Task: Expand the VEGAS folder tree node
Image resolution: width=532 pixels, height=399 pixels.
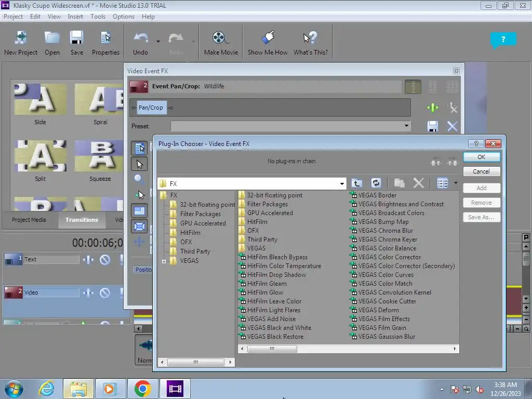Action: (164, 261)
